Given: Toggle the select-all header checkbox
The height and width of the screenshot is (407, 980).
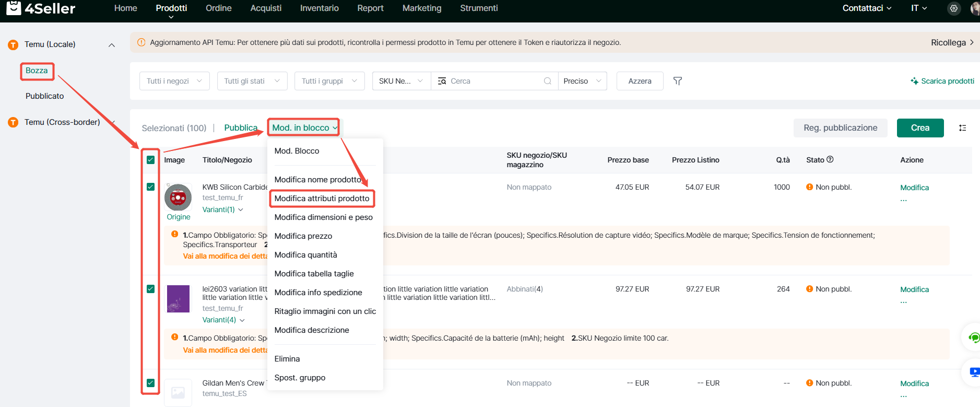Looking at the screenshot, I should (150, 160).
